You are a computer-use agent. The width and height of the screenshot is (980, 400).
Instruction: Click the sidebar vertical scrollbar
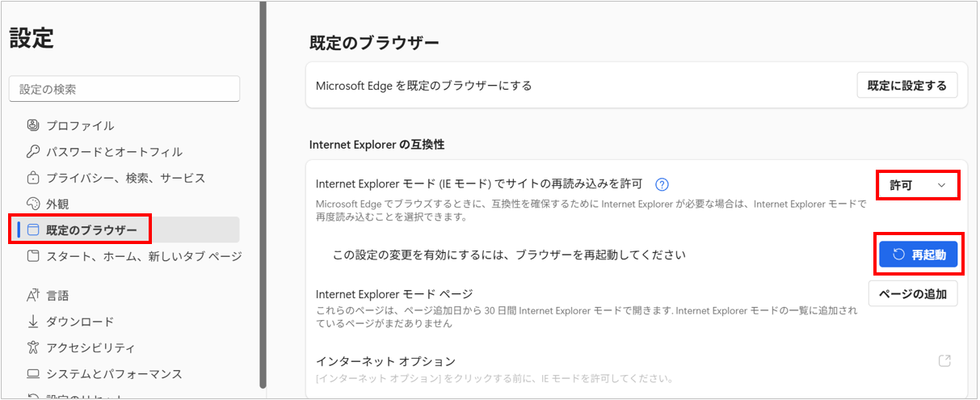pyautogui.click(x=262, y=194)
